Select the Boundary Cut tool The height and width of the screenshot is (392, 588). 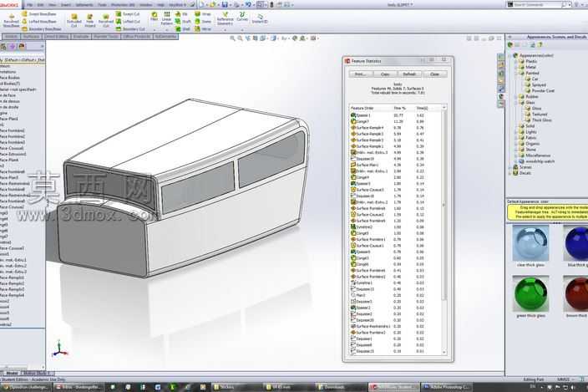tap(130, 29)
